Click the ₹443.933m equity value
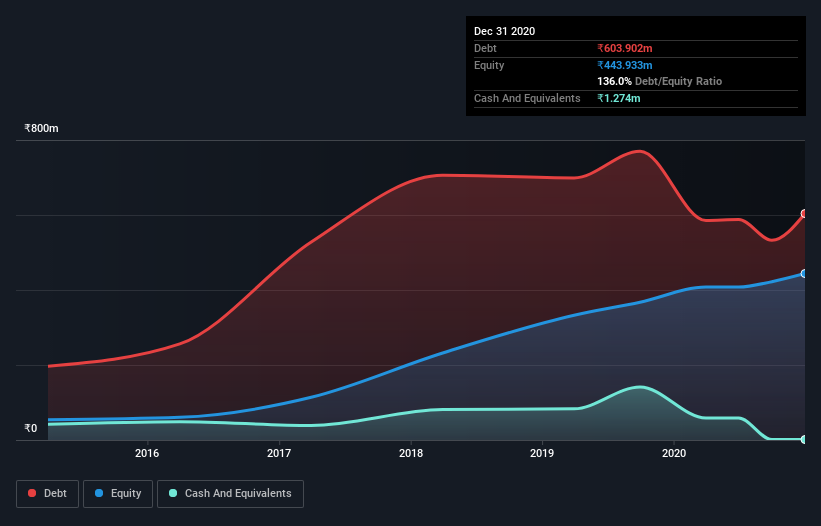 coord(625,65)
